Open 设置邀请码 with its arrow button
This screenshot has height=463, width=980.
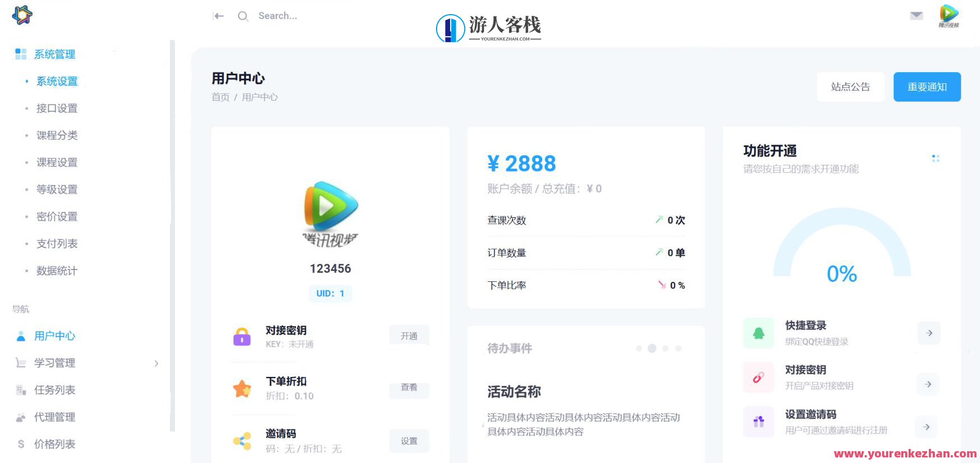926,427
